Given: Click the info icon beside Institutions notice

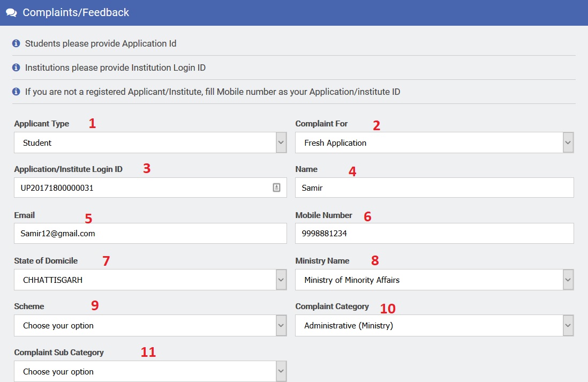Looking at the screenshot, I should tap(16, 68).
